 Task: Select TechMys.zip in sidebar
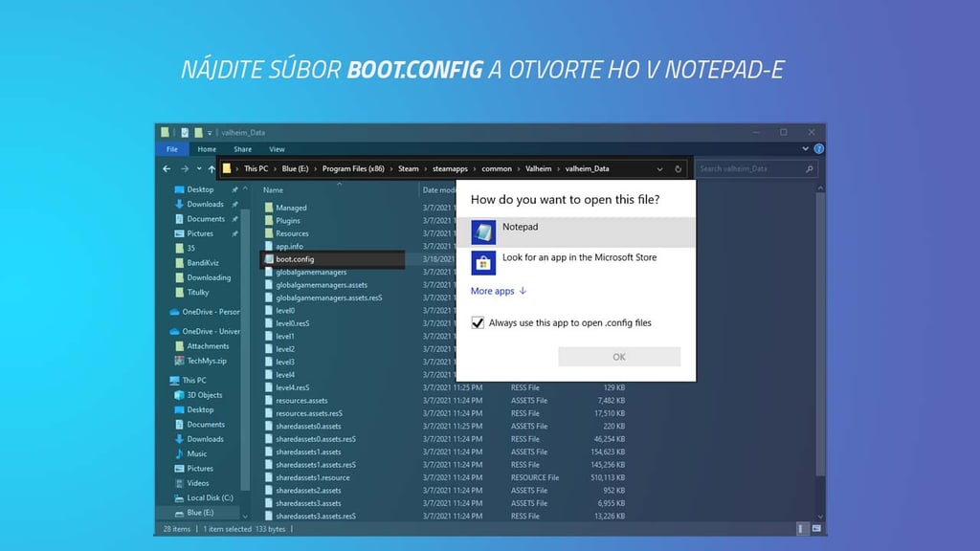pyautogui.click(x=207, y=361)
